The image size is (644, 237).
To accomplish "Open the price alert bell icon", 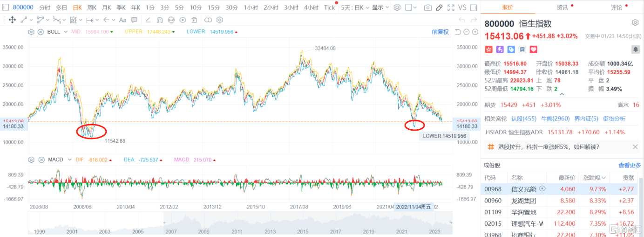I will (x=635, y=49).
